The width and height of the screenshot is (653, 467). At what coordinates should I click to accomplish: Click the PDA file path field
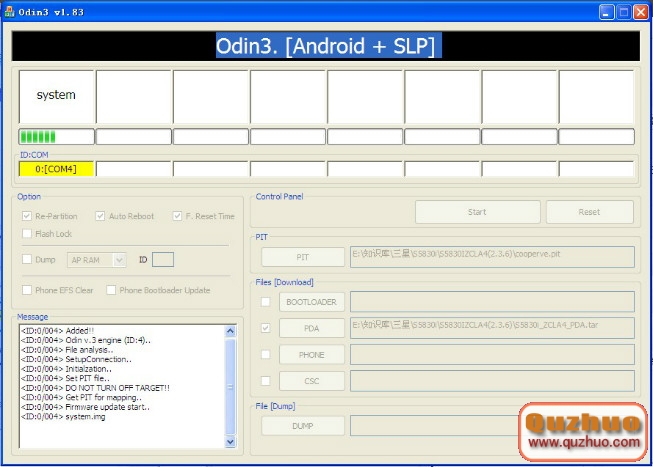[492, 328]
